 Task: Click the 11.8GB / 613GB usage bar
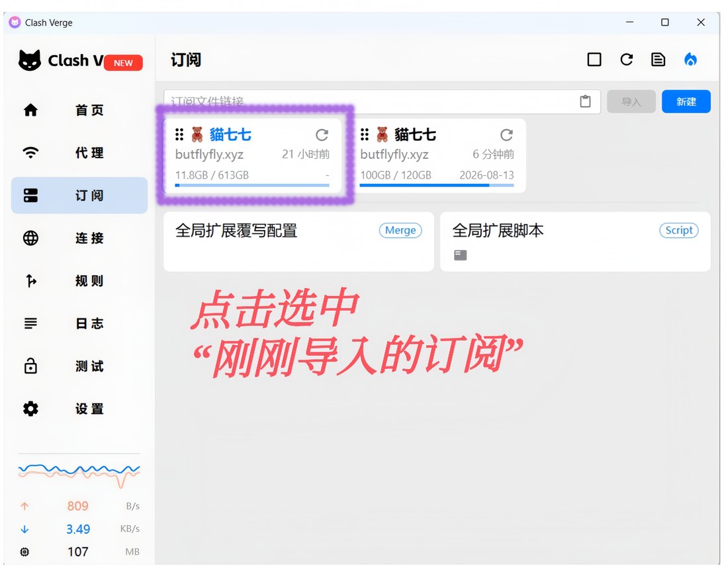[252, 186]
